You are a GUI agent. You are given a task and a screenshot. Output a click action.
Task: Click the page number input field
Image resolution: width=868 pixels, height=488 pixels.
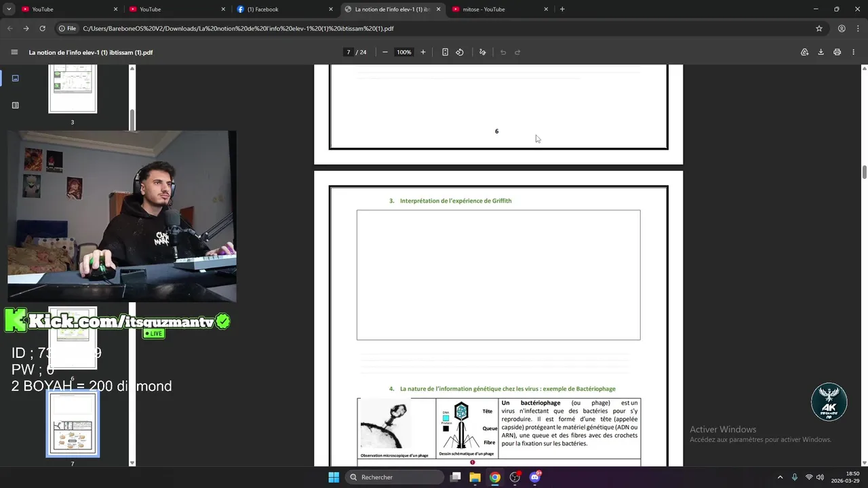(x=349, y=52)
